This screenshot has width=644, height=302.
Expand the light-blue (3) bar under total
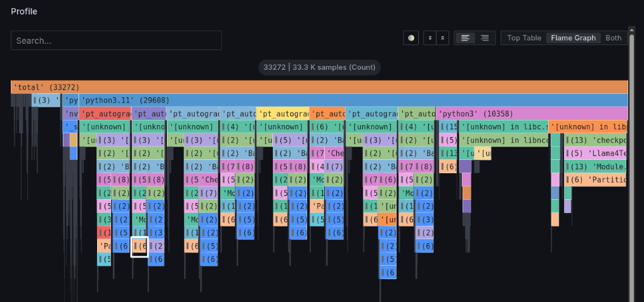(46, 100)
